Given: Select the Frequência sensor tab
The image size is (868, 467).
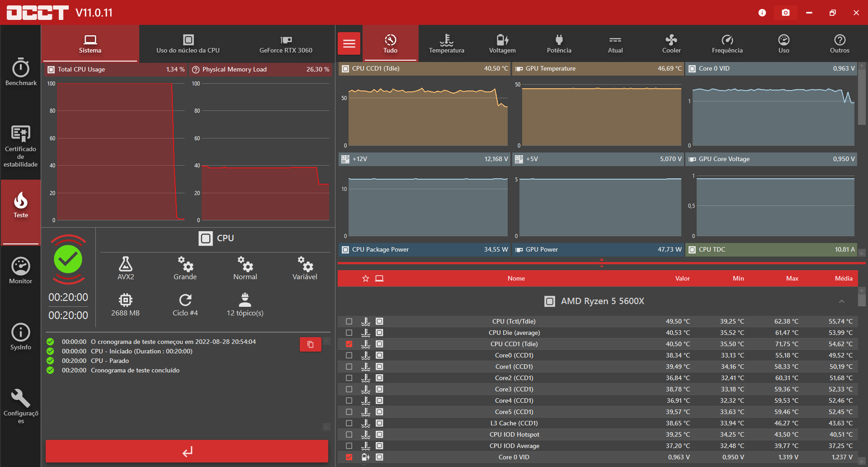Looking at the screenshot, I should (x=727, y=43).
